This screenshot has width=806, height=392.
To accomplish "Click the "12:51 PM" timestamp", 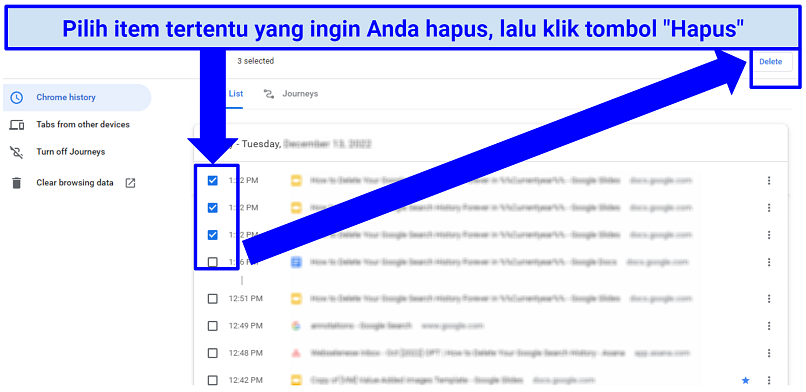I will click(246, 298).
